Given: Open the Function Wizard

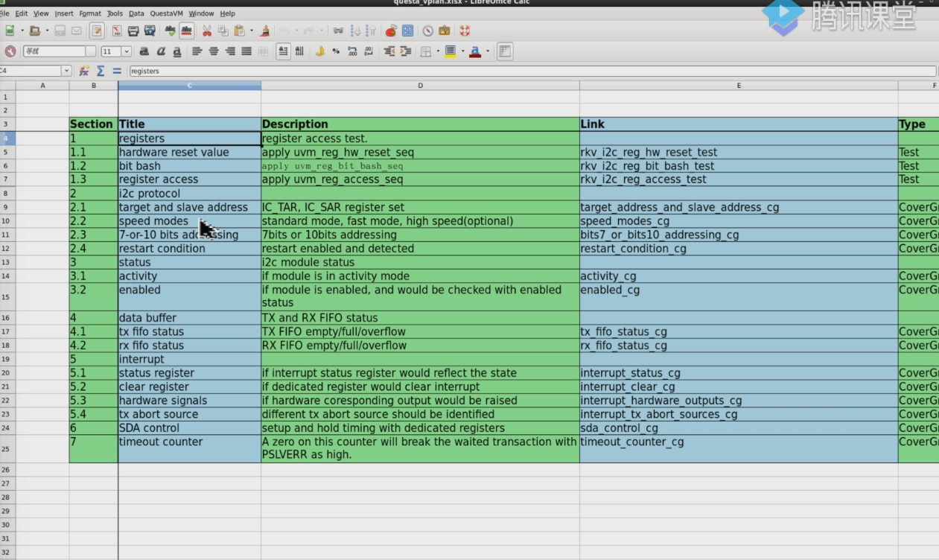Looking at the screenshot, I should tap(84, 71).
